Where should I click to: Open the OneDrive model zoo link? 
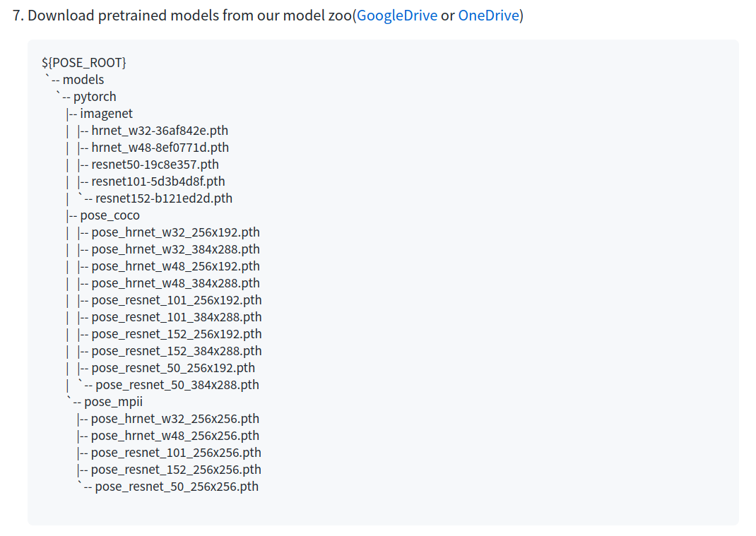[488, 16]
